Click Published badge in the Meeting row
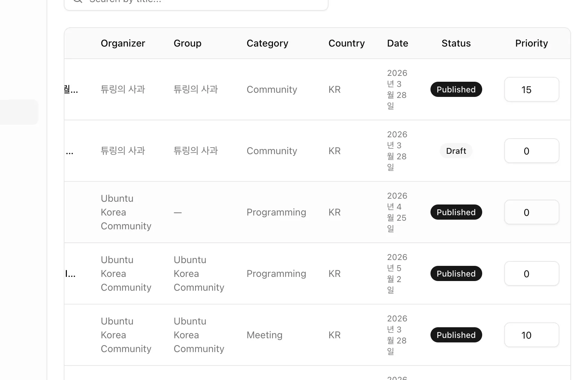 click(456, 335)
